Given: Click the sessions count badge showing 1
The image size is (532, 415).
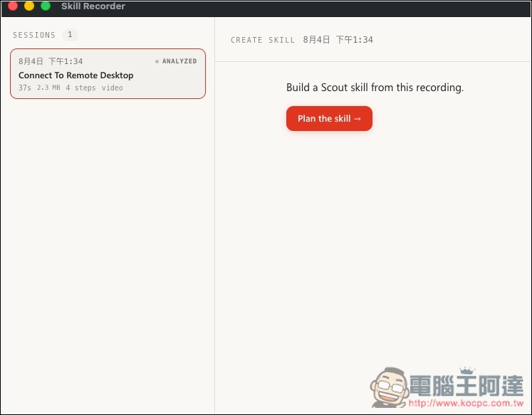Looking at the screenshot, I should click(70, 35).
